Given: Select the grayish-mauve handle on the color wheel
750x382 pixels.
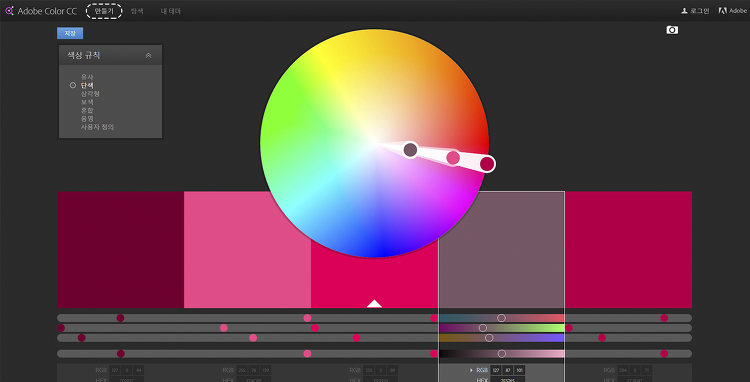Looking at the screenshot, I should tap(410, 150).
